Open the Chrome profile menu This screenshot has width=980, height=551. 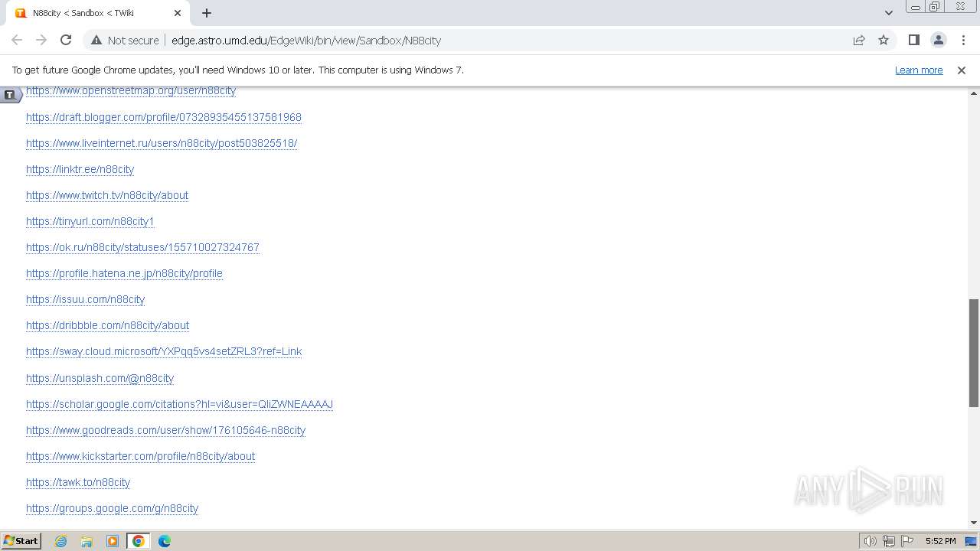pyautogui.click(x=938, y=40)
